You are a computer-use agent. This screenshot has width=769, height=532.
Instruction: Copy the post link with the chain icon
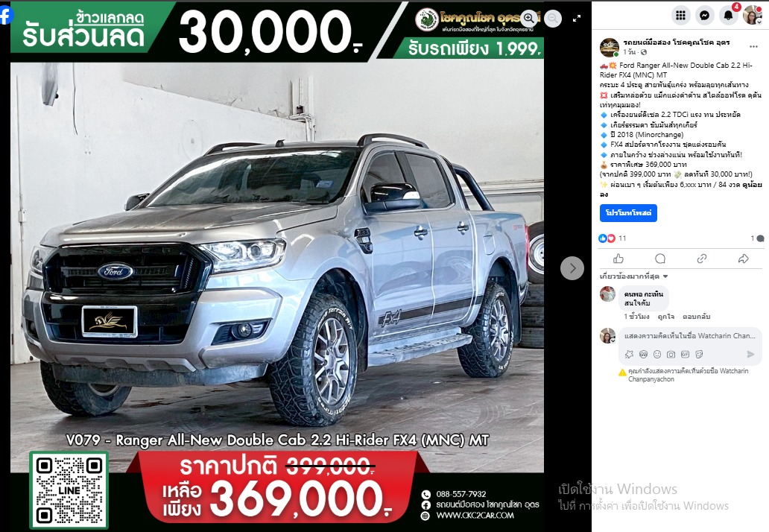702,259
